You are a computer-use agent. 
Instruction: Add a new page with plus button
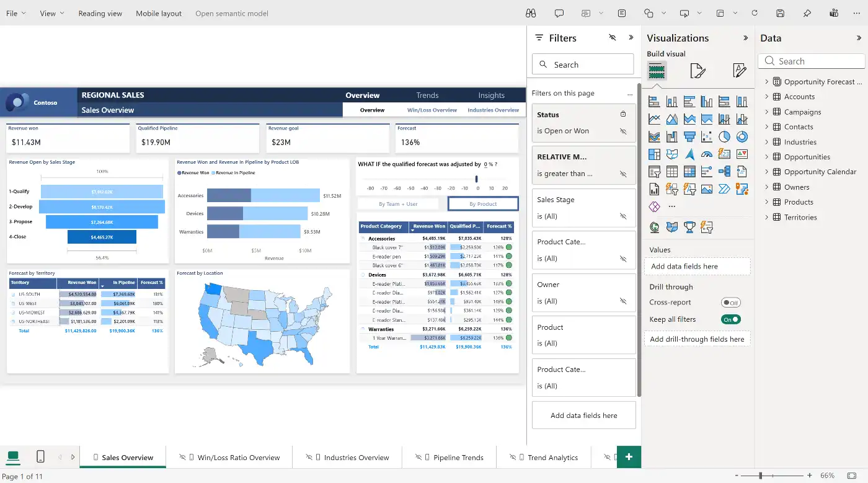click(x=629, y=457)
